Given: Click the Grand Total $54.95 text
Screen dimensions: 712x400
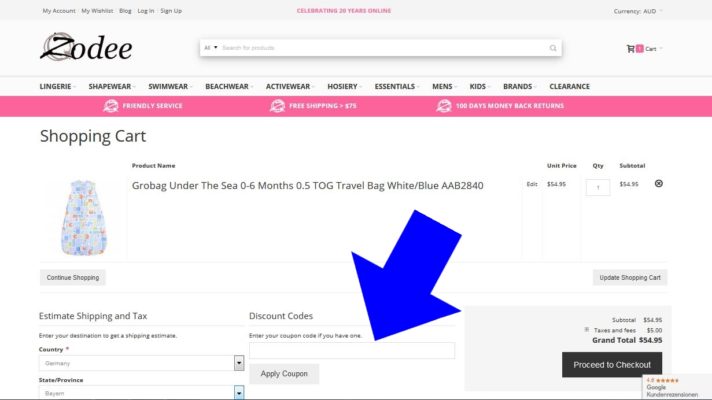Looking at the screenshot, I should [627, 340].
